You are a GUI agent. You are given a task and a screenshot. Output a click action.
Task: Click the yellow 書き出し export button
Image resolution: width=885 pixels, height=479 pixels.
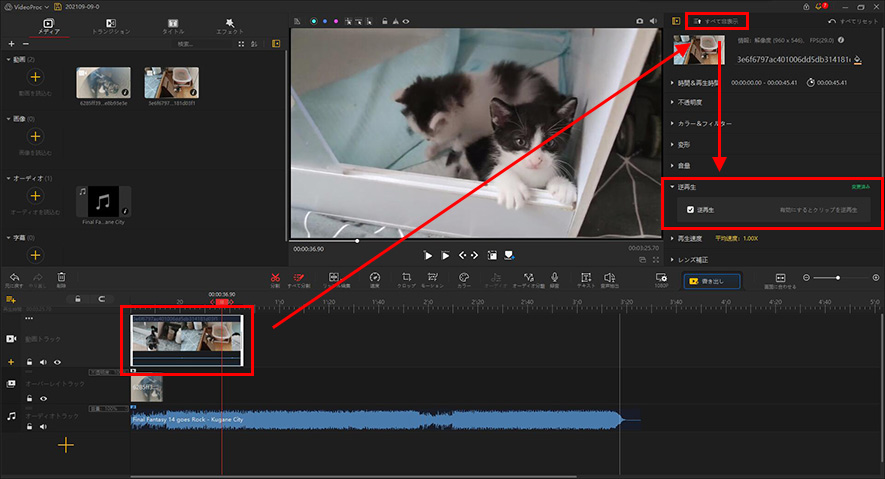(711, 281)
